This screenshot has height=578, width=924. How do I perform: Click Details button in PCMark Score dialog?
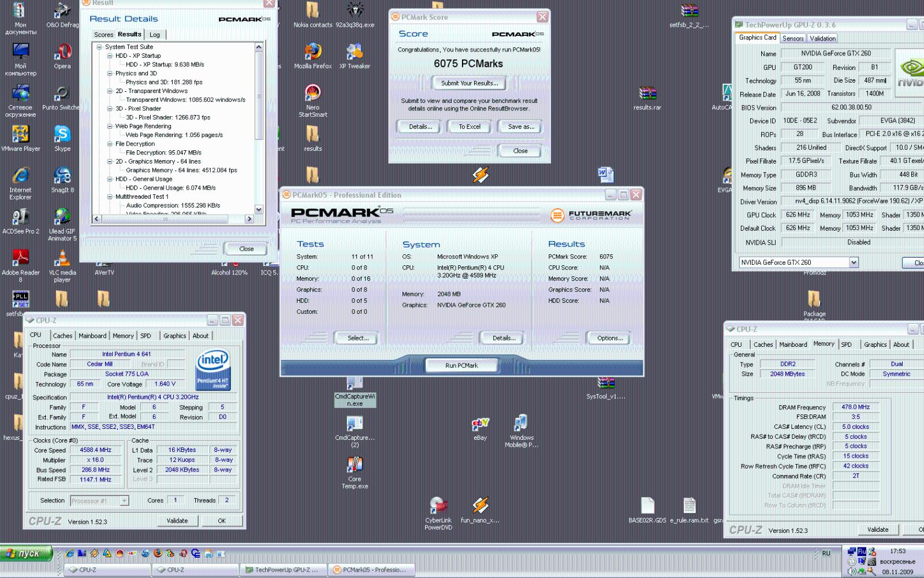click(x=420, y=127)
